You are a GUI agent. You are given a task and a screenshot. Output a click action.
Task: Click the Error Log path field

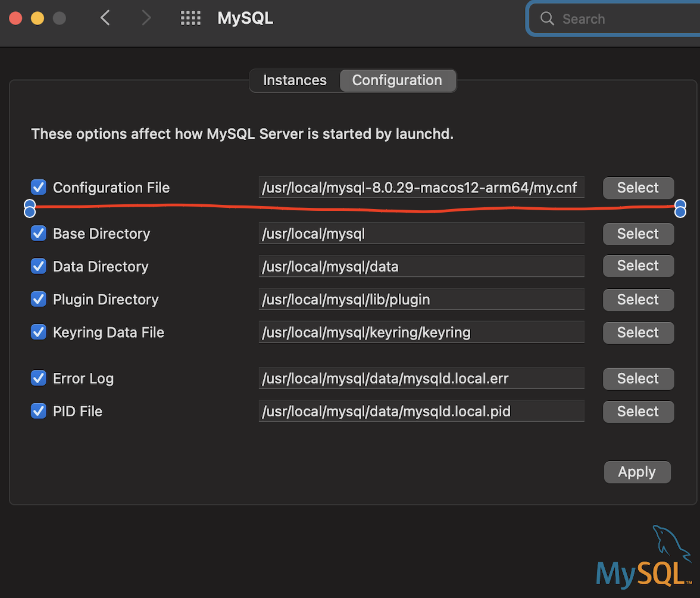pos(421,378)
